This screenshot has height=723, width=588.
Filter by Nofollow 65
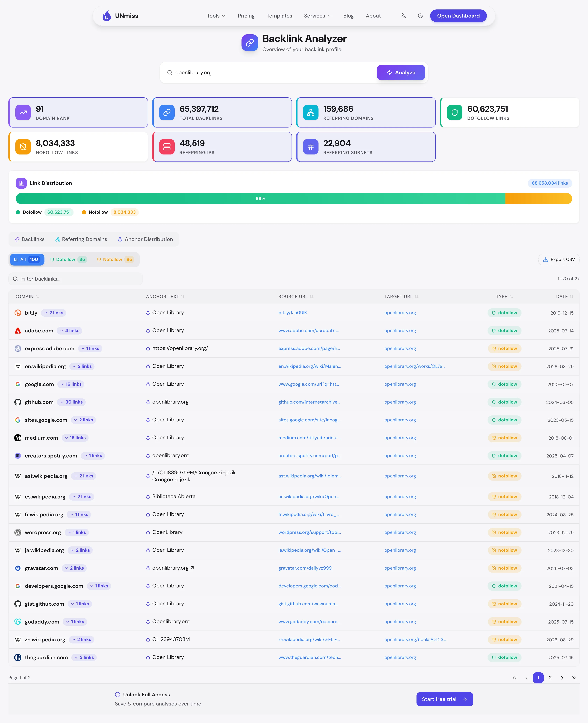tap(115, 260)
